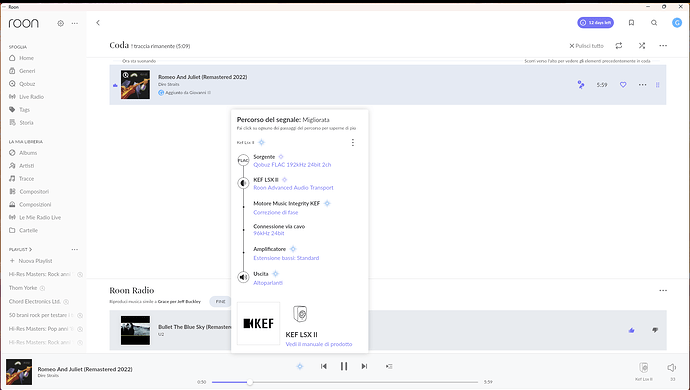Image resolution: width=690 pixels, height=390 pixels.
Task: Click Bullet The Blue Sky album thumbnail
Action: [135, 330]
